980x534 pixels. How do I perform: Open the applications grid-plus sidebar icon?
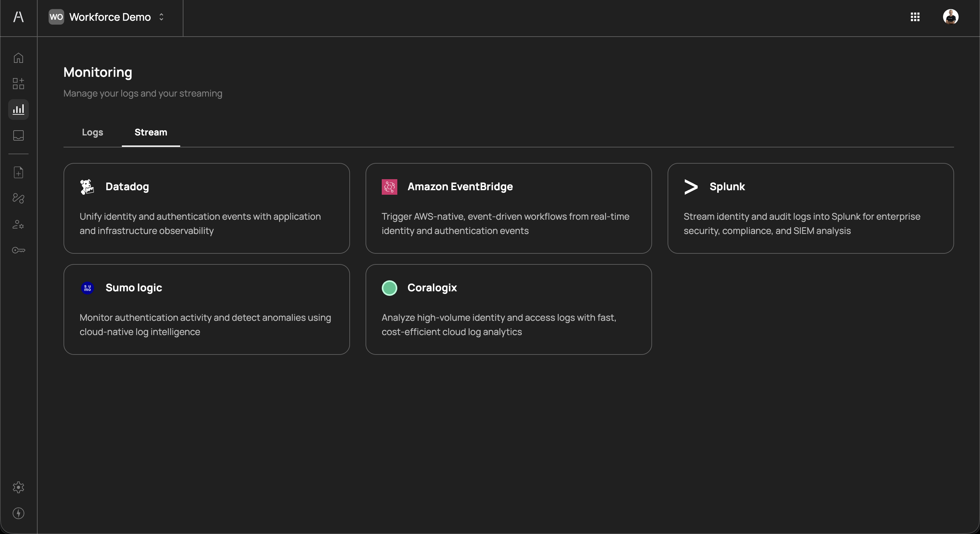pyautogui.click(x=18, y=84)
